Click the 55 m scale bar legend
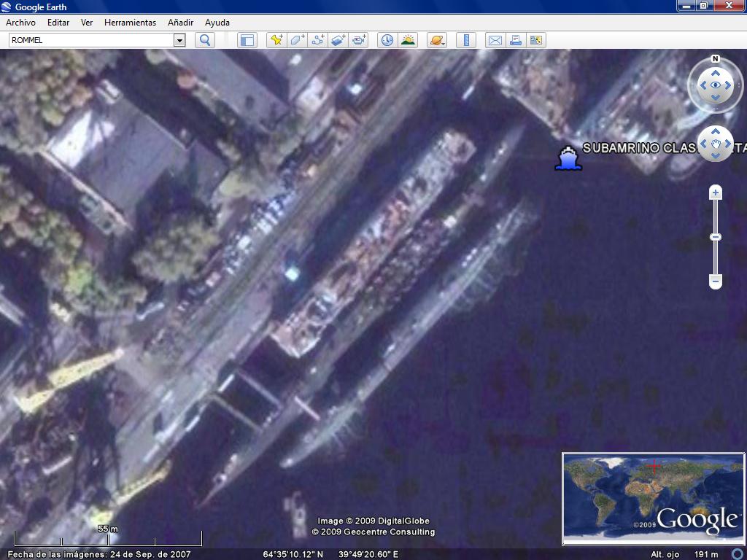 click(108, 537)
